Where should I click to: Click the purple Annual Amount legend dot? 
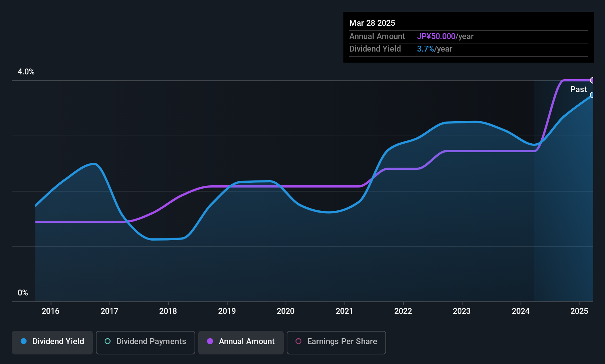(x=210, y=341)
